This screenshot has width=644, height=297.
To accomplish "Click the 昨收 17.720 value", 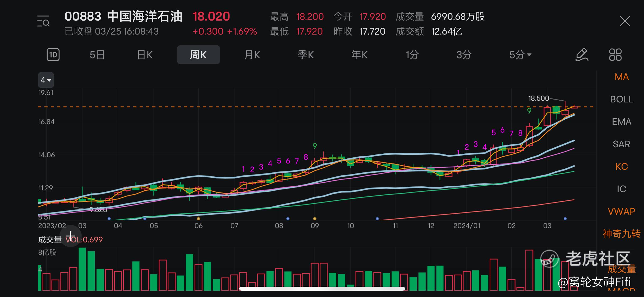I will click(x=372, y=31).
